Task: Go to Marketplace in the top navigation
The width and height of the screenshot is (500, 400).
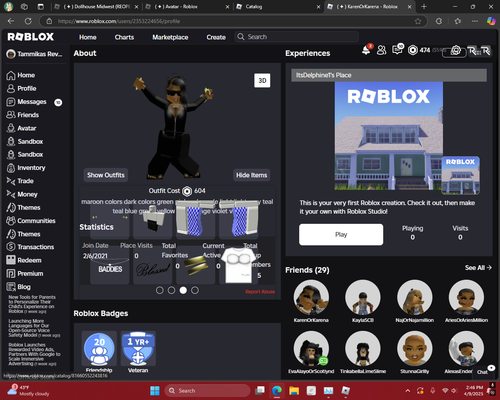Action: (x=170, y=37)
